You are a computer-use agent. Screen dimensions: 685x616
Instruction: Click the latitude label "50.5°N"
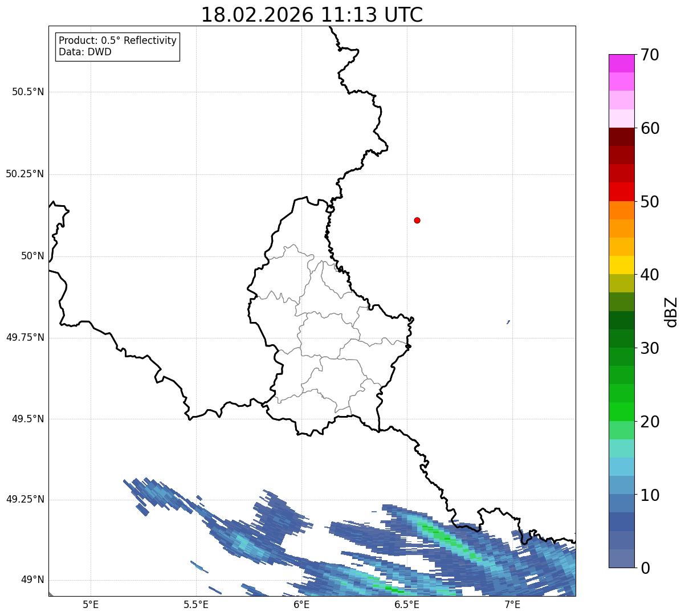tap(28, 92)
